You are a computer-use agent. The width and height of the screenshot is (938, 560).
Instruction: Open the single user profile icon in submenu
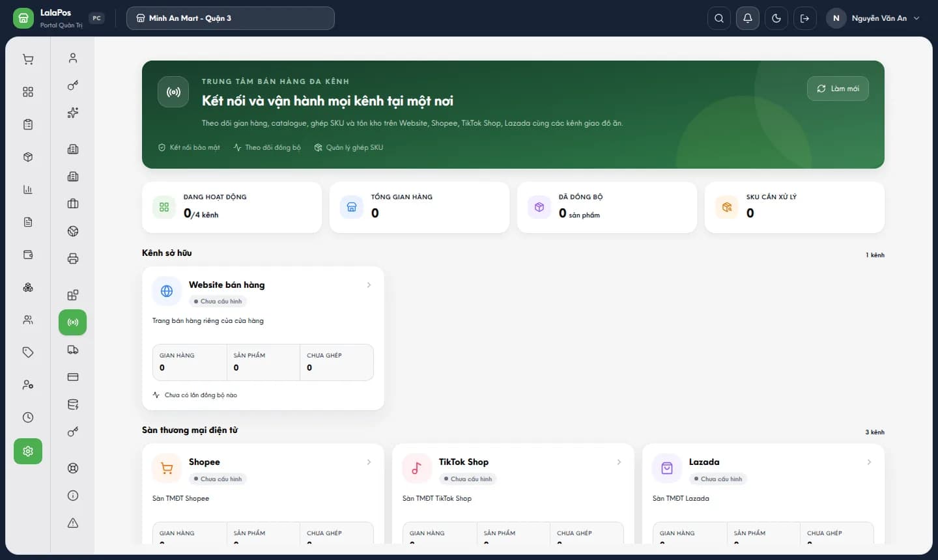[73, 58]
